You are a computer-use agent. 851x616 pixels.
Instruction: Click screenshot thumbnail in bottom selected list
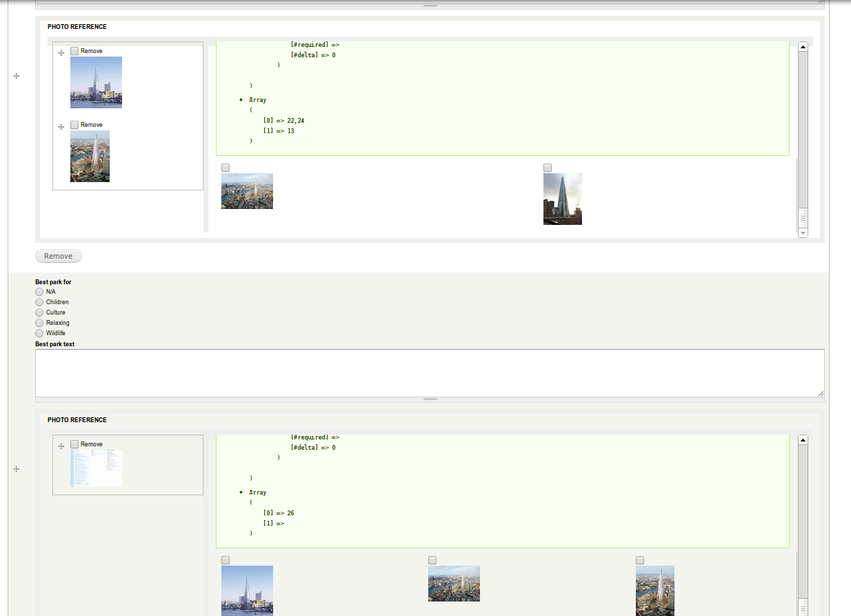click(x=96, y=468)
